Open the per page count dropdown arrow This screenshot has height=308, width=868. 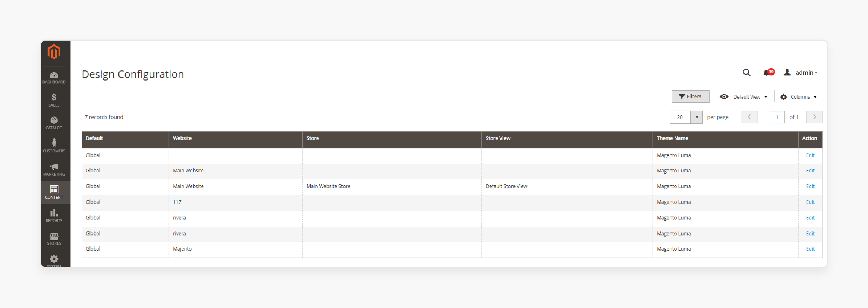tap(697, 117)
